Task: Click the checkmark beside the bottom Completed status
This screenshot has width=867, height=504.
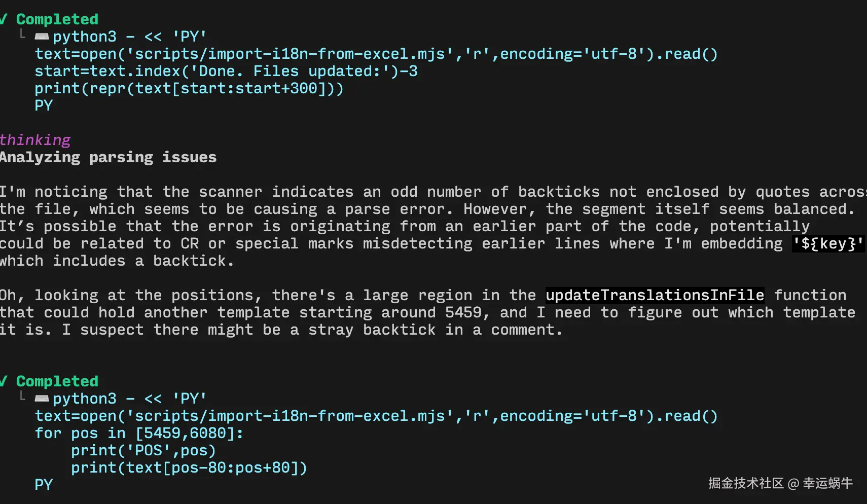Action: [x=4, y=381]
